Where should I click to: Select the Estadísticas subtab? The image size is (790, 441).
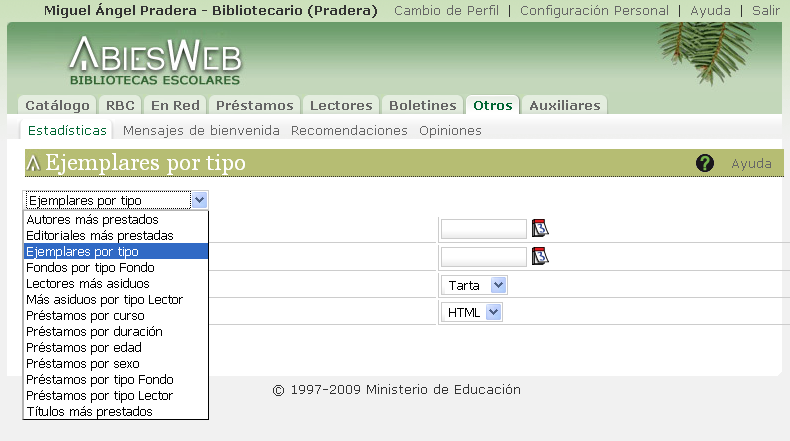pyautogui.click(x=67, y=131)
